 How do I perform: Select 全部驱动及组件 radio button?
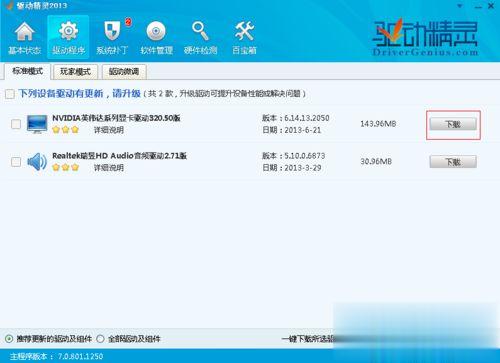100,339
